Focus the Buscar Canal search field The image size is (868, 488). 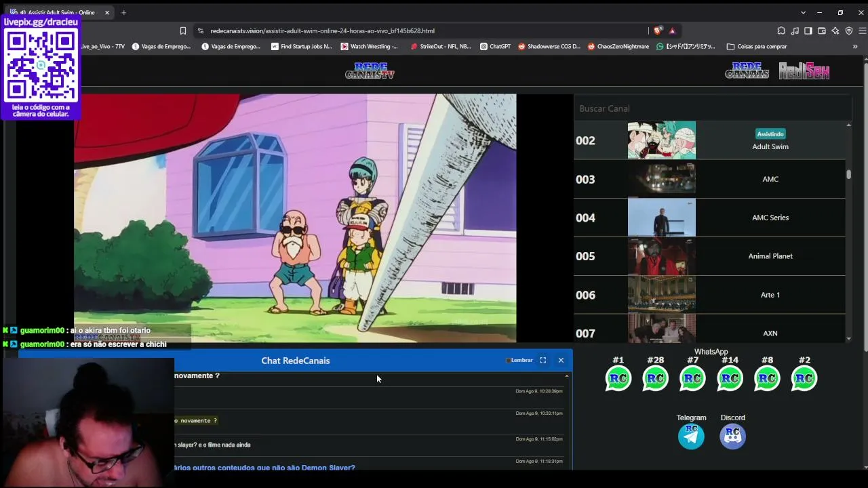pyautogui.click(x=712, y=108)
